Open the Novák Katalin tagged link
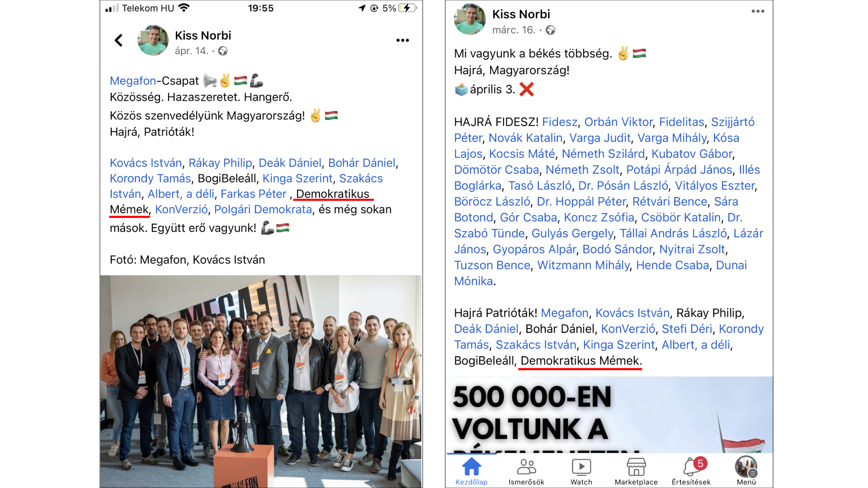 click(x=526, y=138)
